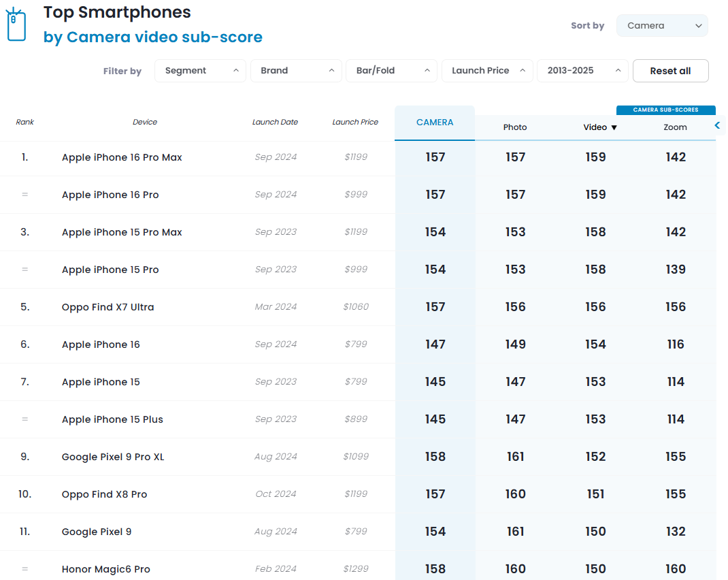This screenshot has height=580, width=728.
Task: Open the Google Pixel 9 Pro XL link
Action: [113, 457]
